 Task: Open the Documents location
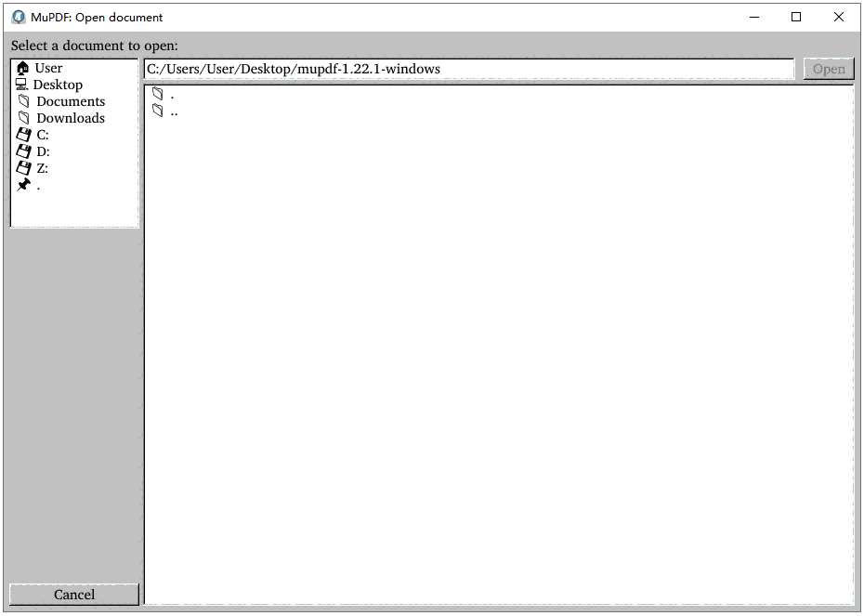click(70, 100)
